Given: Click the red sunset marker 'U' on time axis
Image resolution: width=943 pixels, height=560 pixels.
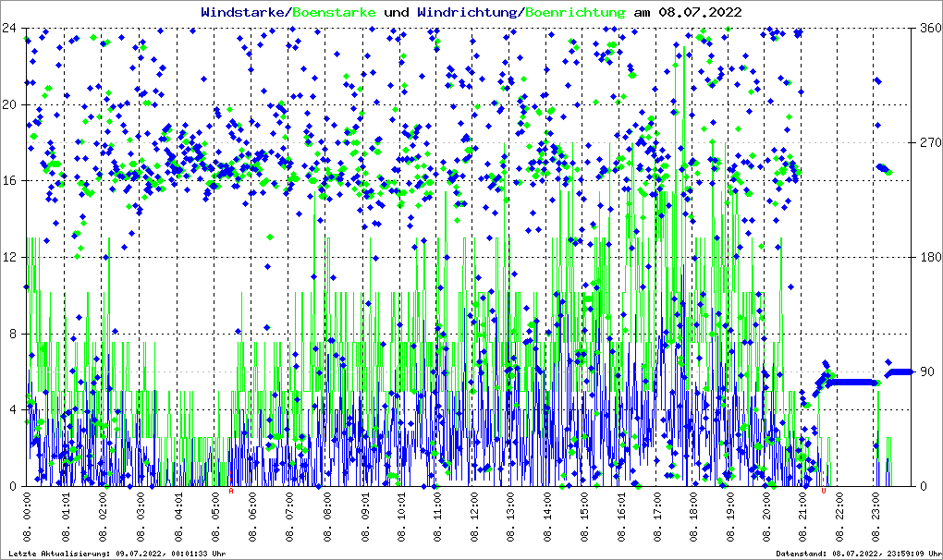Looking at the screenshot, I should pos(823,492).
